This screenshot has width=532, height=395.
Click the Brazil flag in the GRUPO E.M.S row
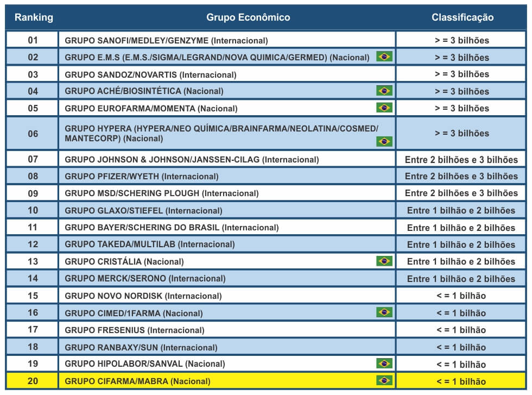[384, 57]
